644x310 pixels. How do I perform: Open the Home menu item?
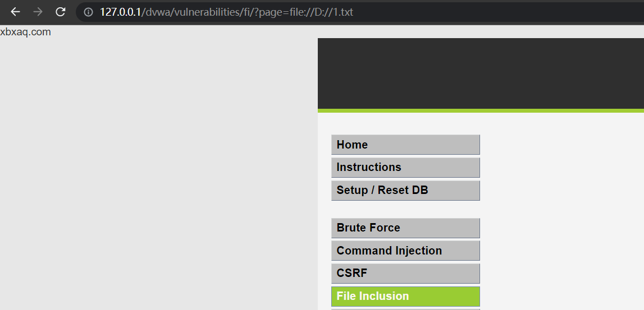[405, 145]
